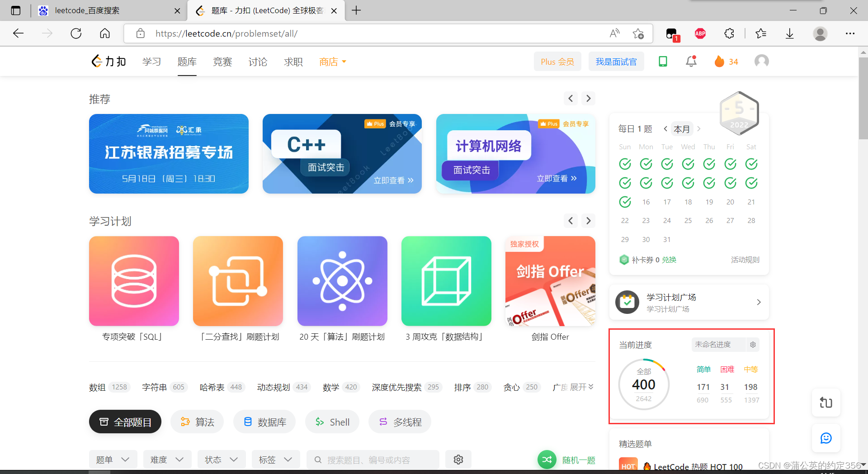The width and height of the screenshot is (868, 474).
Task: Click the mobile app icon near Plus 会员
Action: tap(662, 61)
